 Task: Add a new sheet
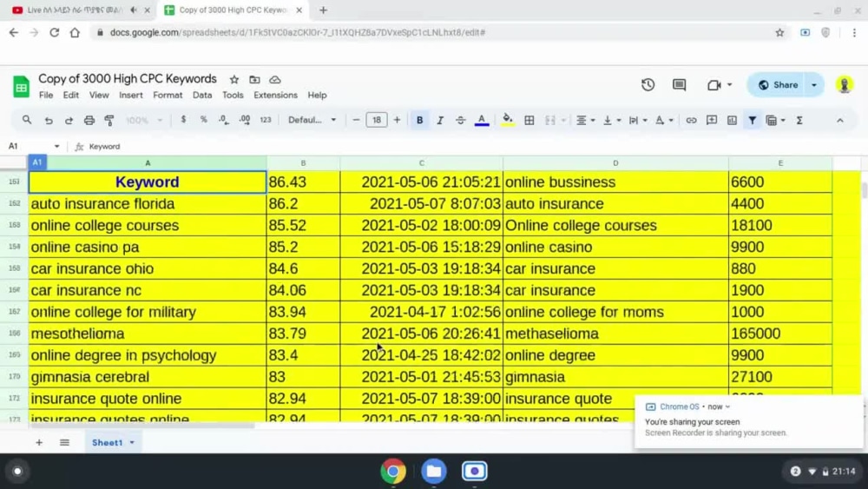point(39,442)
